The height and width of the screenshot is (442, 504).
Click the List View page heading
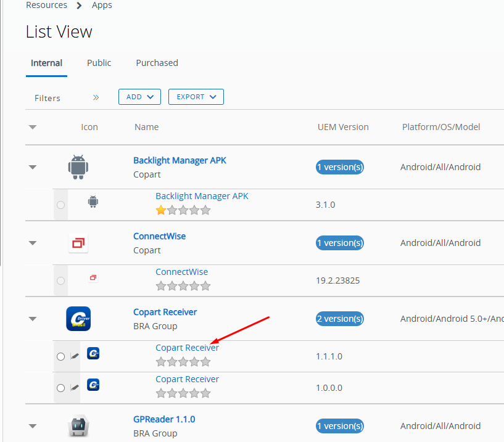click(x=59, y=32)
